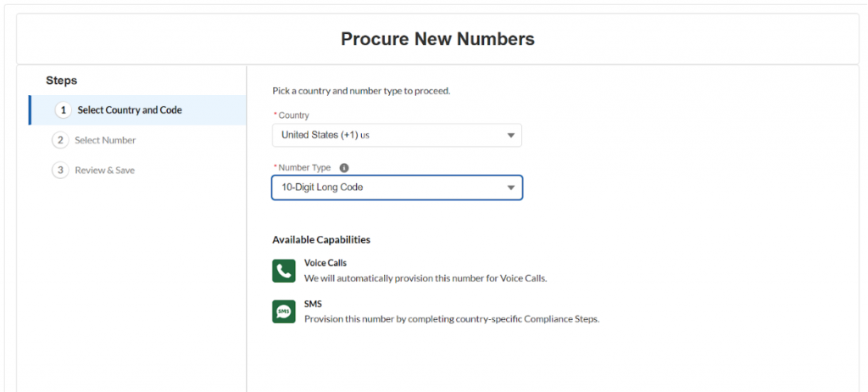Open the 10-Digit Long Code selector
Image resolution: width=868 pixels, height=392 pixels.
pyautogui.click(x=390, y=188)
